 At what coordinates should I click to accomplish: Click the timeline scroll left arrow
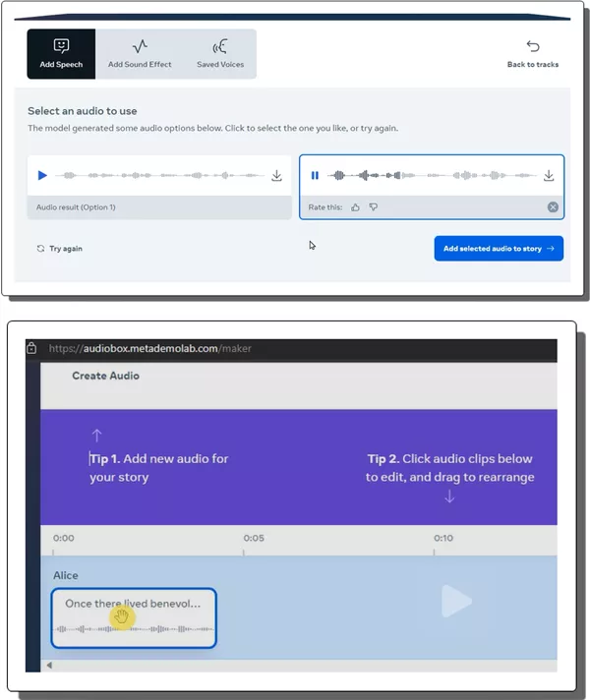pos(49,666)
